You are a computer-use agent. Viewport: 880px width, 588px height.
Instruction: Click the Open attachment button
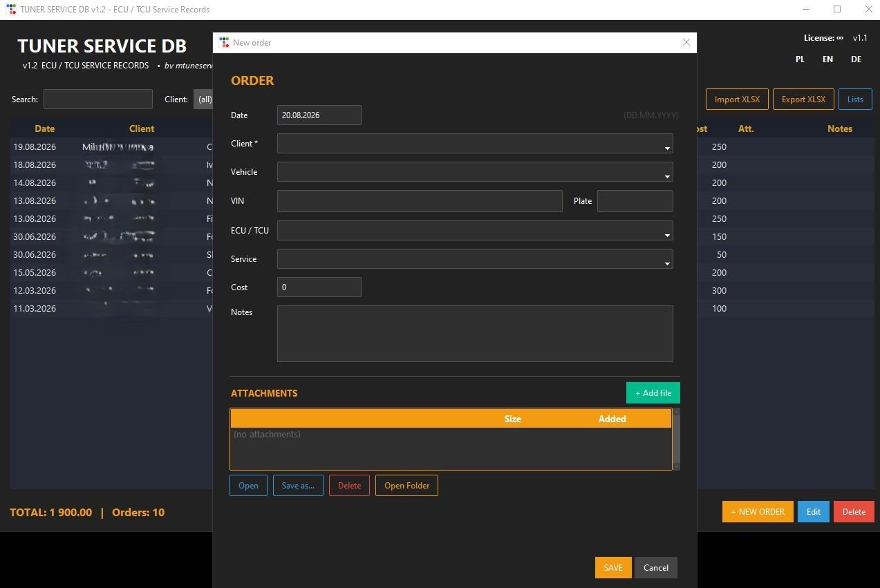pyautogui.click(x=248, y=485)
